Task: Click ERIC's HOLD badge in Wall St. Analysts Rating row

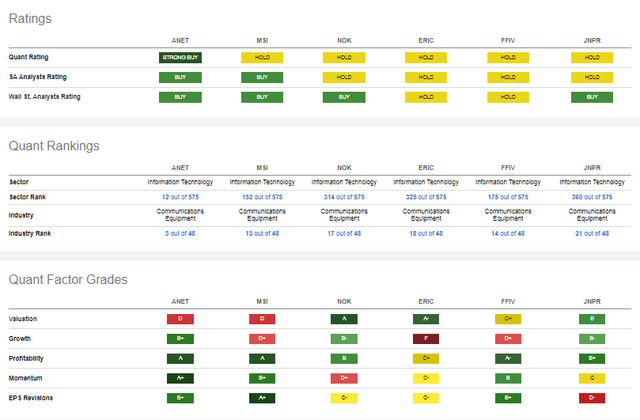Action: coord(426,97)
